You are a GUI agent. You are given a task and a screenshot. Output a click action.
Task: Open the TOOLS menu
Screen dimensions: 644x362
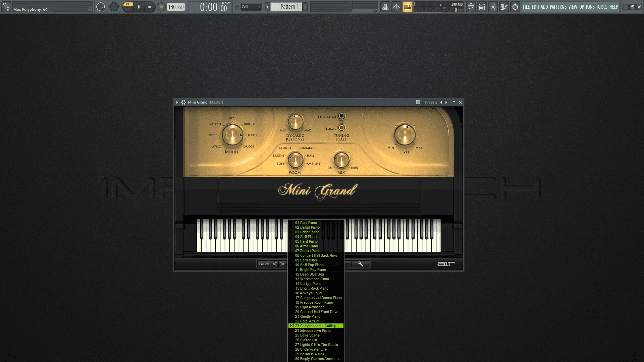coord(602,7)
